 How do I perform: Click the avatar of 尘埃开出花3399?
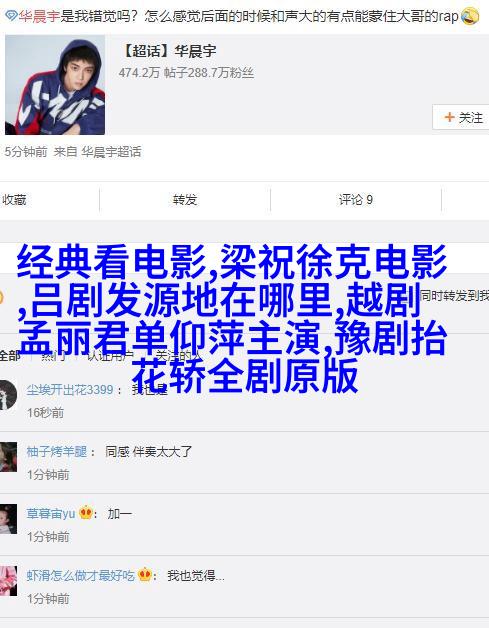[x=8, y=395]
